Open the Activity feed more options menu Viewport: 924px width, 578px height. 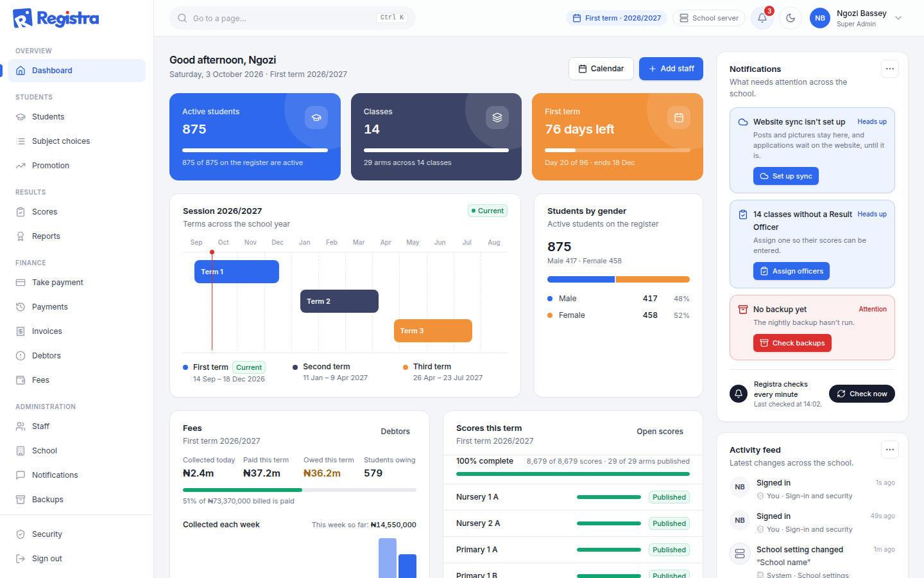pyautogui.click(x=889, y=450)
